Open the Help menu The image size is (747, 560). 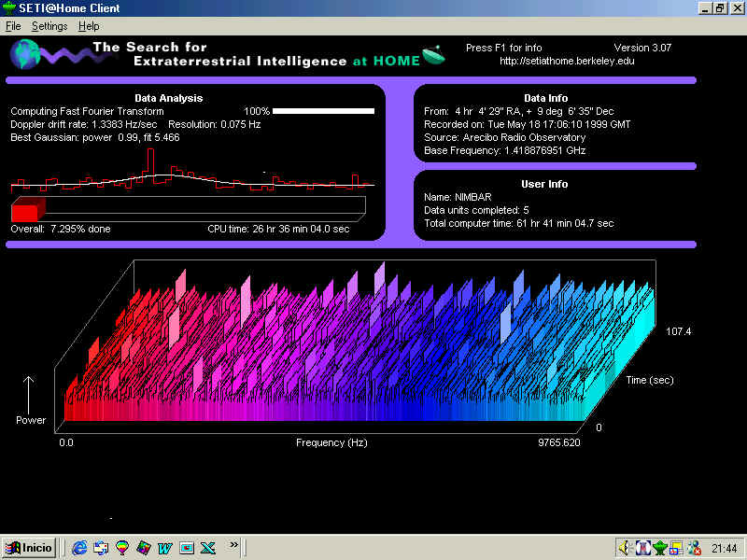tap(89, 26)
